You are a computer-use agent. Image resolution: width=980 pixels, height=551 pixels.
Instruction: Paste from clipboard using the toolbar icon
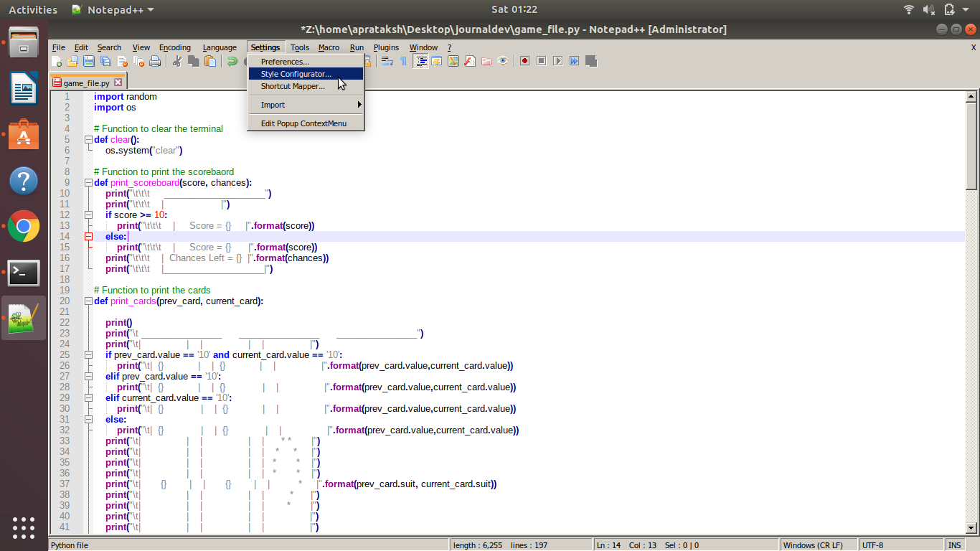[x=209, y=61]
